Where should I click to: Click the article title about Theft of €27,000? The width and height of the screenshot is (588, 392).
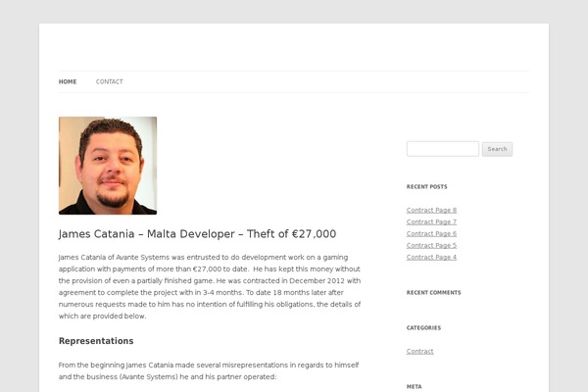pos(197,234)
